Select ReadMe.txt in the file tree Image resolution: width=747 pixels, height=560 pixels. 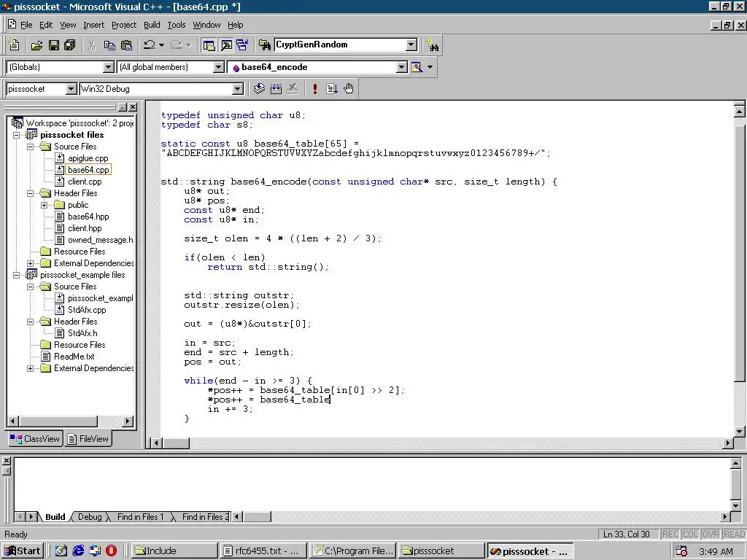[74, 357]
